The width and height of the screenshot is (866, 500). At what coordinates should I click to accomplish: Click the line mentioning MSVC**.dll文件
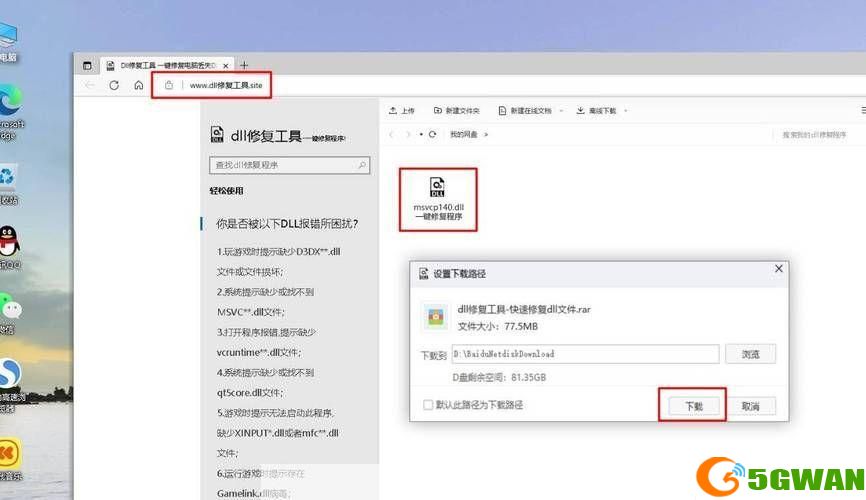tap(251, 312)
